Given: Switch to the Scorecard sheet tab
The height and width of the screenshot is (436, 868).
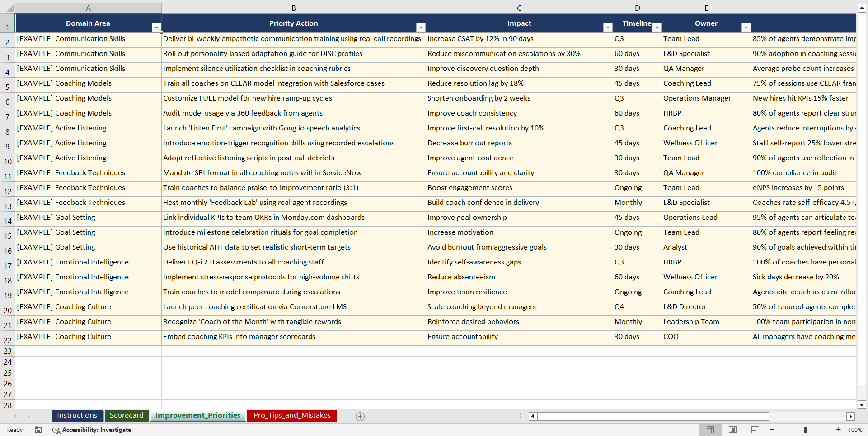Looking at the screenshot, I should (127, 416).
